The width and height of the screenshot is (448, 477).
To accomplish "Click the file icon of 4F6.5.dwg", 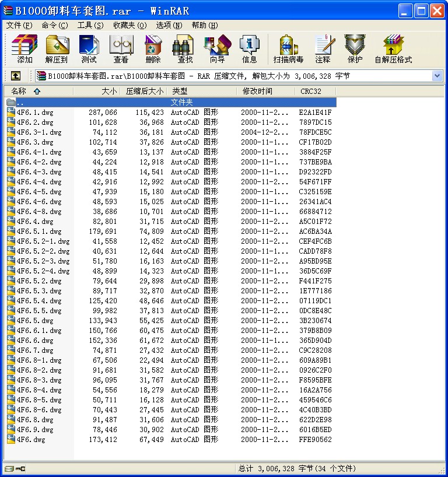I will tap(11, 320).
